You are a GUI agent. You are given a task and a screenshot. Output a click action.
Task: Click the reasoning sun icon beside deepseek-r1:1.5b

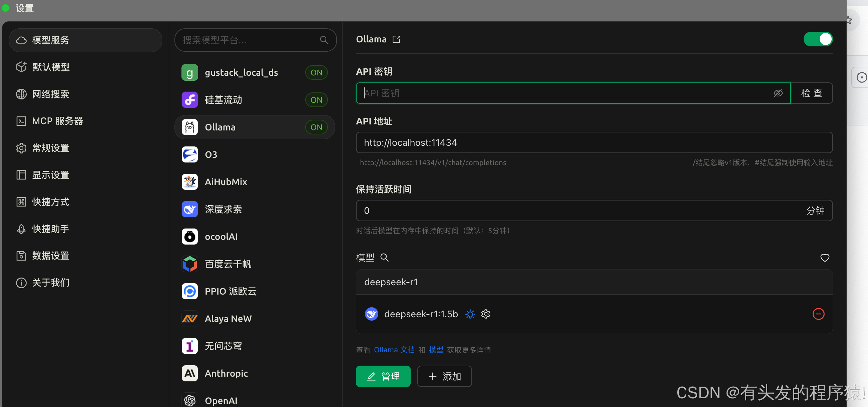click(470, 314)
